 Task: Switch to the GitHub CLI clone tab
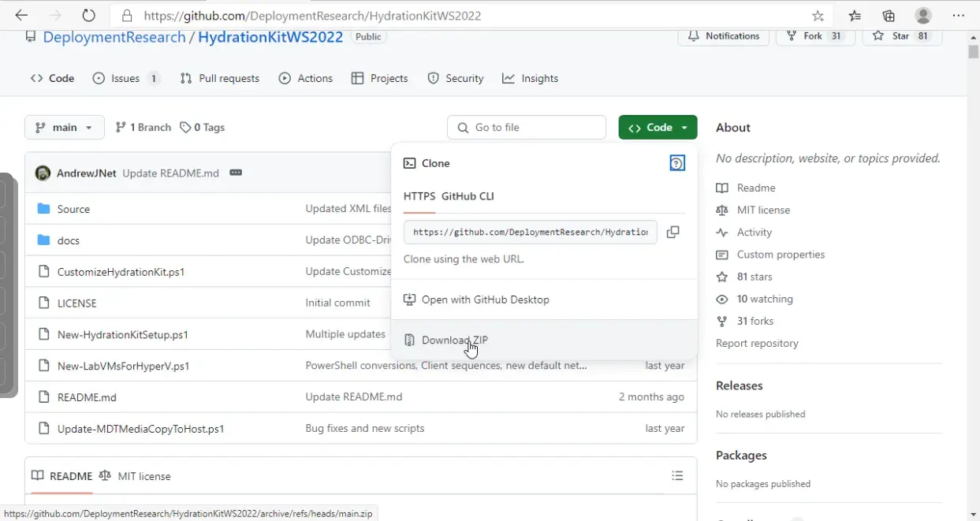click(468, 196)
